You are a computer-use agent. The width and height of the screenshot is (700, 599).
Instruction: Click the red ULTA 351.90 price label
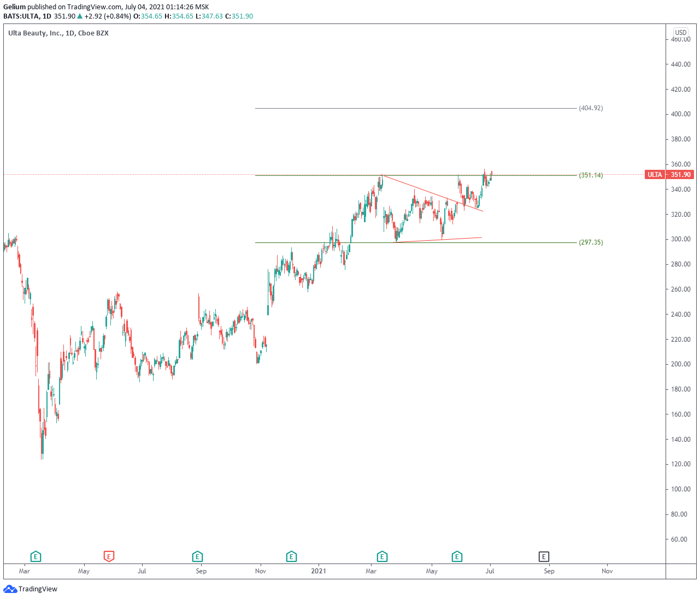coord(669,175)
